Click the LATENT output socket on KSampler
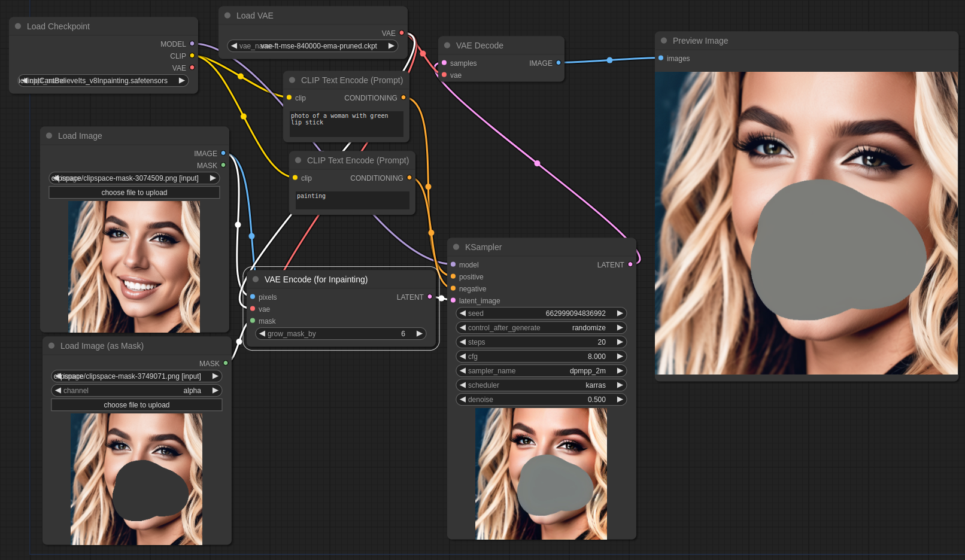 pos(630,264)
